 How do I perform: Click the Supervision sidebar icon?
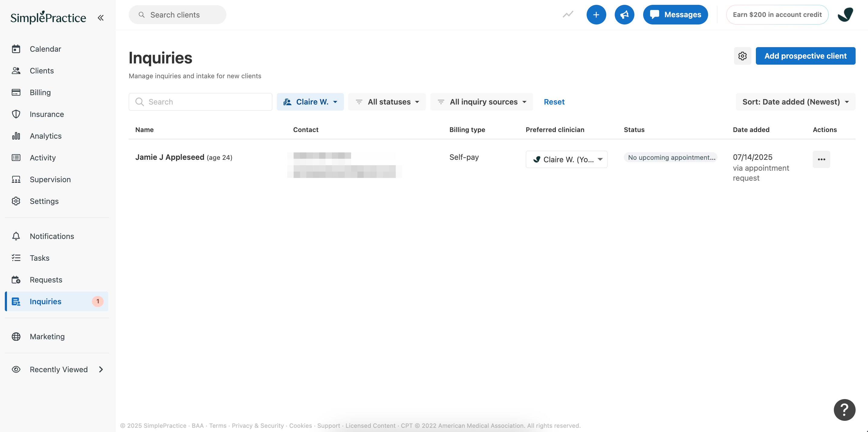(16, 179)
